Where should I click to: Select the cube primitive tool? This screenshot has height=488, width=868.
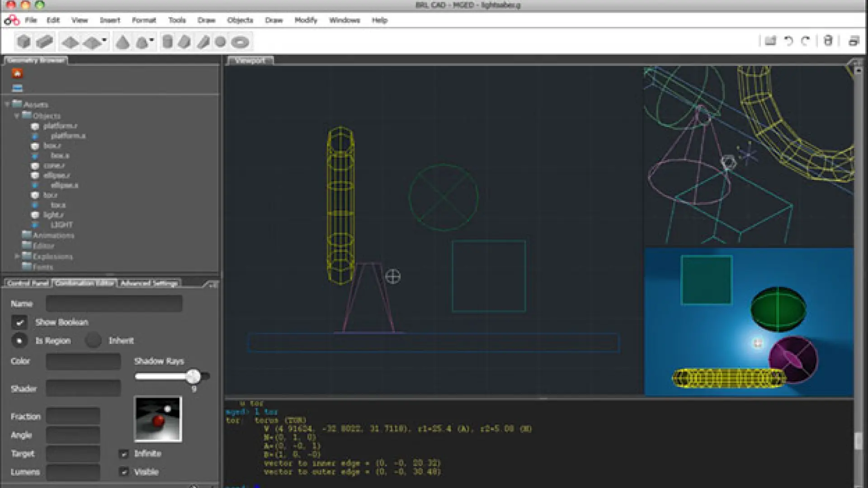(x=24, y=42)
